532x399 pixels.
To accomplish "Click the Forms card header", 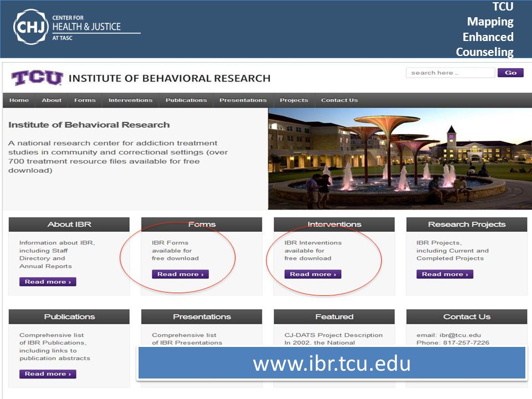I will [x=202, y=224].
